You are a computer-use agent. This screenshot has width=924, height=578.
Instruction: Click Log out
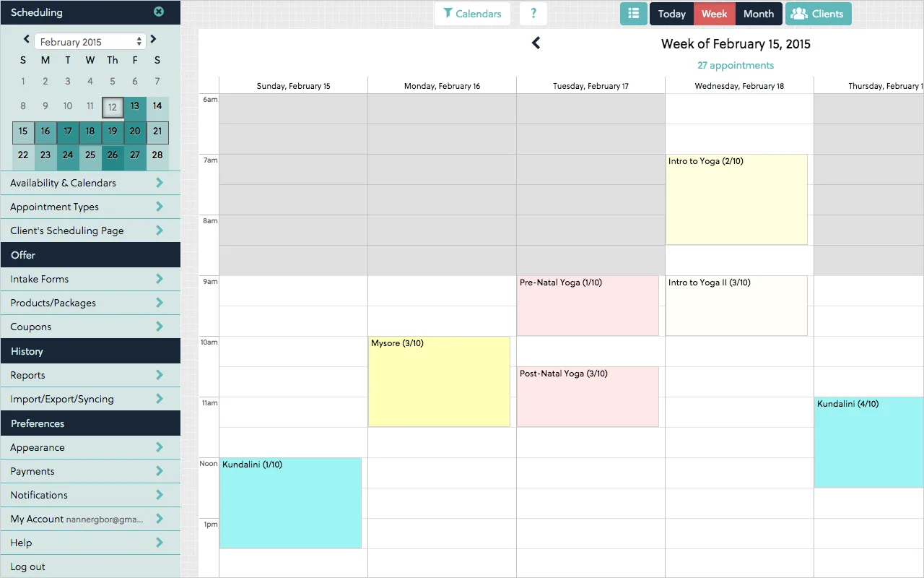90,566
